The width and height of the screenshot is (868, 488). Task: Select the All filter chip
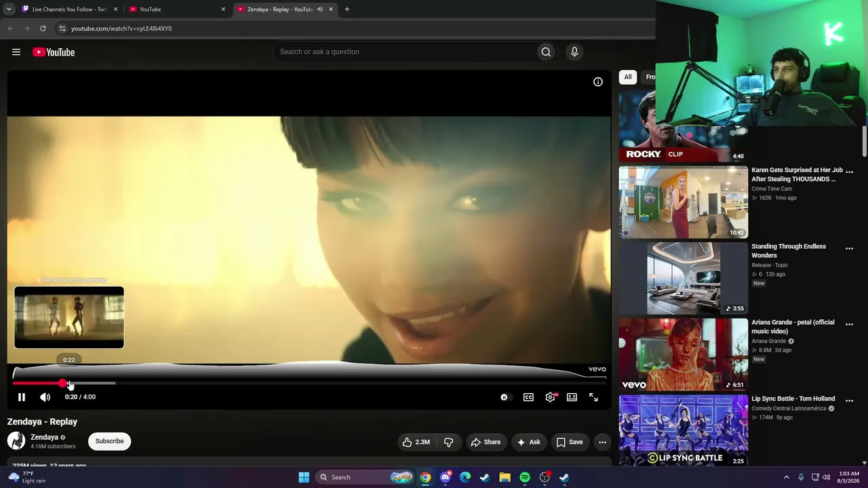pyautogui.click(x=628, y=77)
